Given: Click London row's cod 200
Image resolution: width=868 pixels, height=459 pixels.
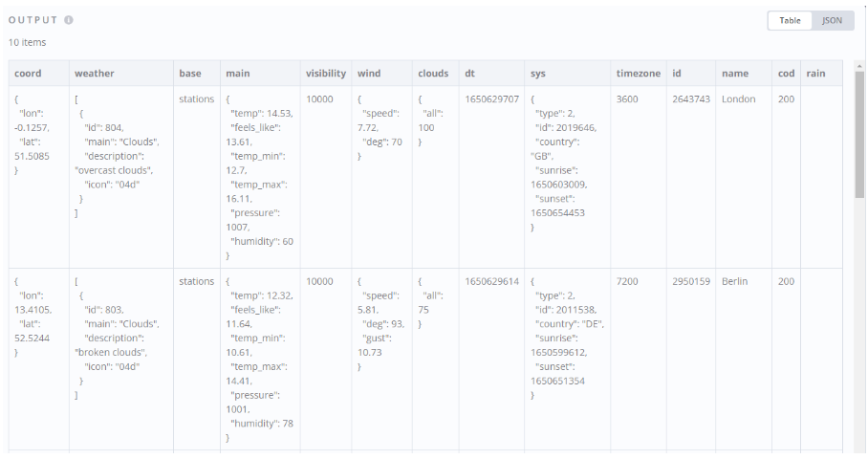Looking at the screenshot, I should 786,99.
